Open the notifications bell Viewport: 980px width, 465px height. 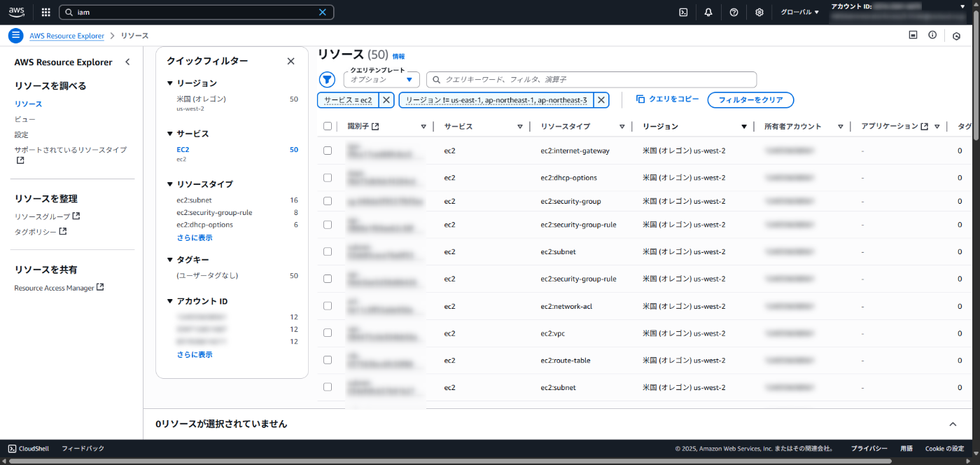pyautogui.click(x=708, y=12)
